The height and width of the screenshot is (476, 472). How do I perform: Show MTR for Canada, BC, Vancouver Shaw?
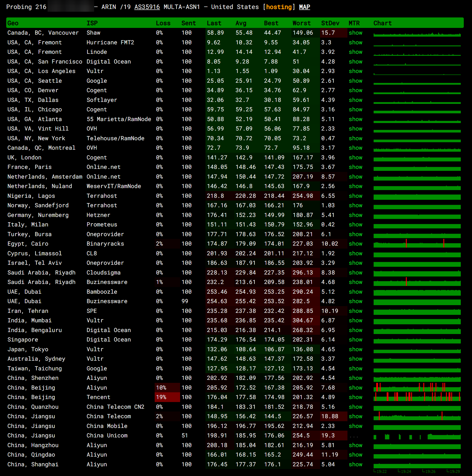(x=355, y=33)
